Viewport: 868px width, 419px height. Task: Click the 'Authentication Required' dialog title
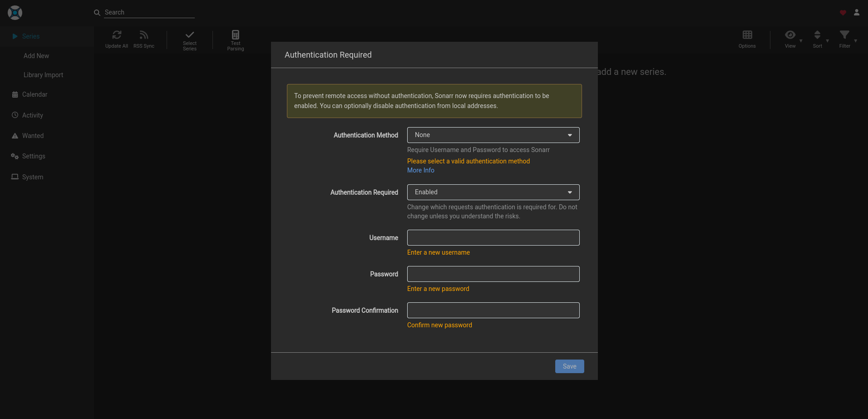point(328,55)
